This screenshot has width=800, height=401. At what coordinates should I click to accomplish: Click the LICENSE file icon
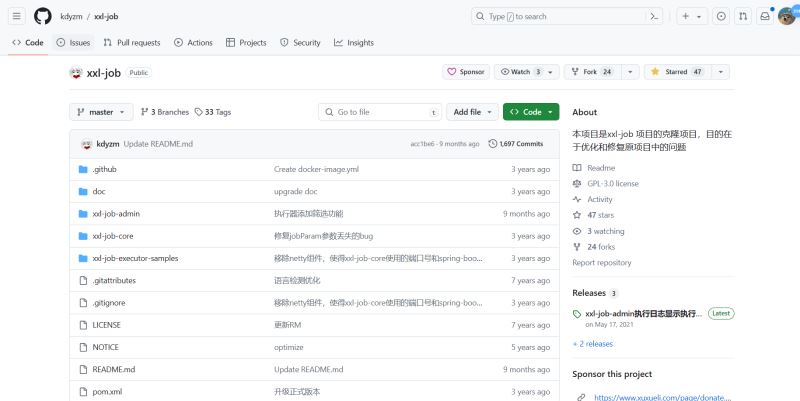pyautogui.click(x=83, y=325)
